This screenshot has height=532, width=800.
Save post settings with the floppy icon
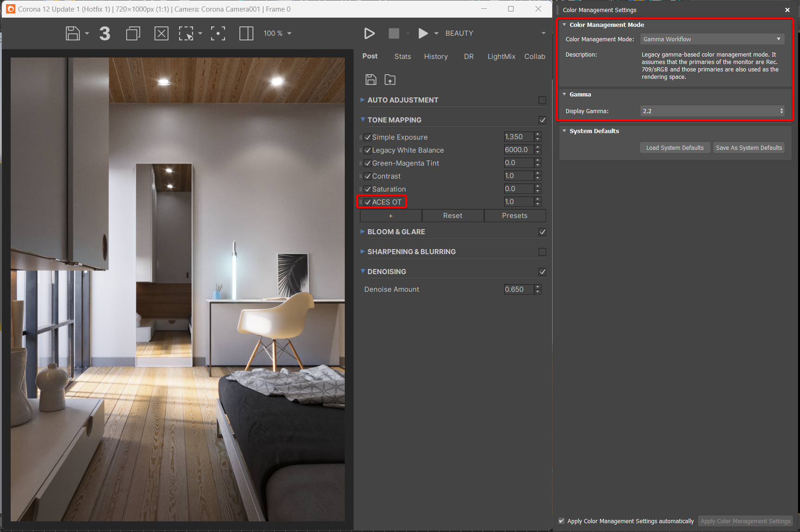tap(371, 80)
